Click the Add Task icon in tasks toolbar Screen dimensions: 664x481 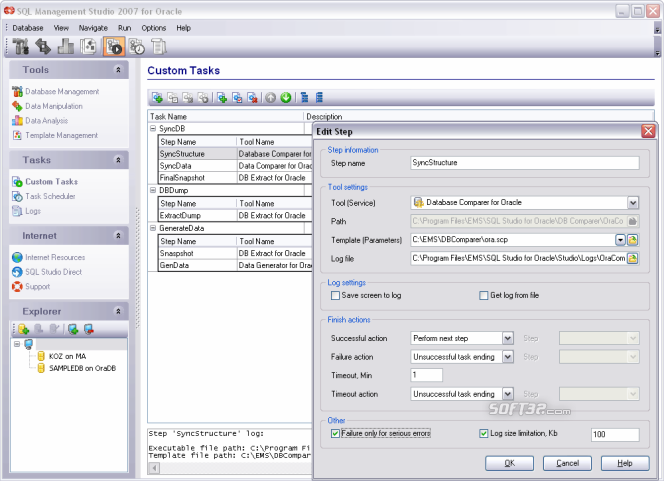[x=158, y=98]
